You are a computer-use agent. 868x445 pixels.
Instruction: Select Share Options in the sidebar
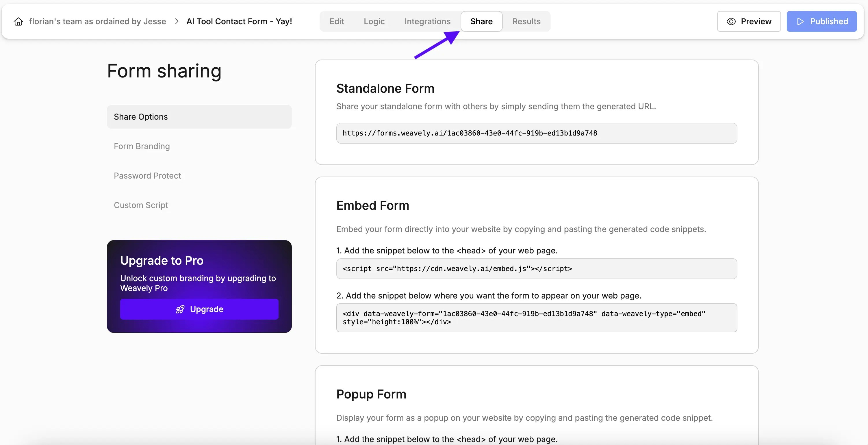pos(140,116)
